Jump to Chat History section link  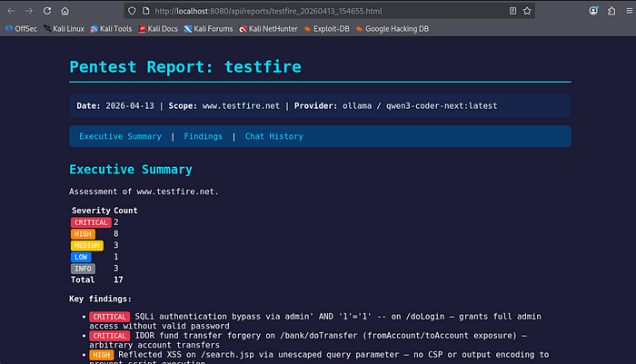coord(273,136)
